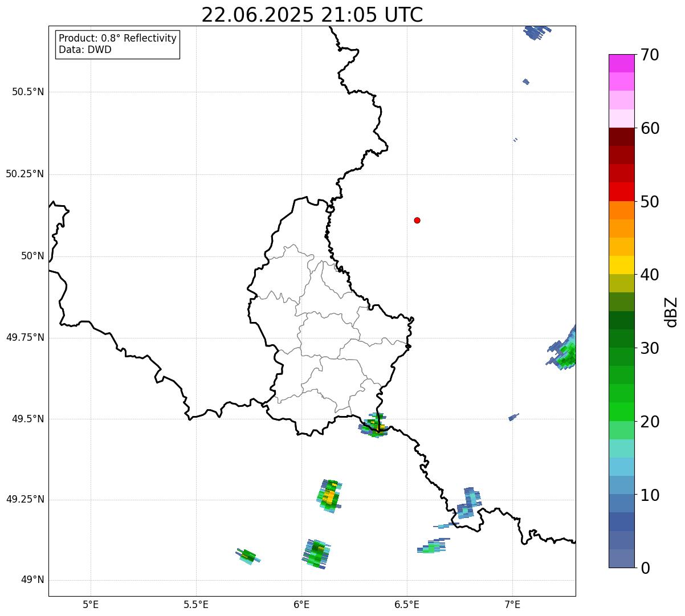Click the small echo near 49.1°N 5.75°E
685x616 pixels.
tap(248, 556)
